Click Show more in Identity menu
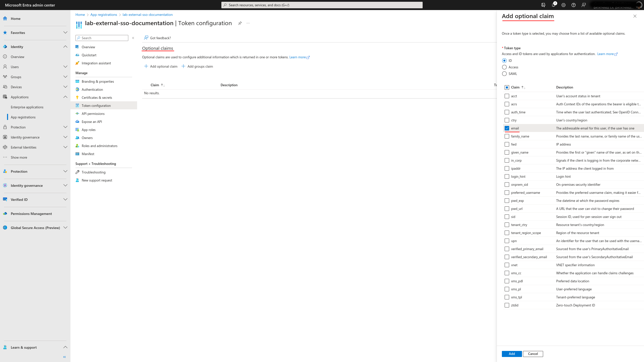Image resolution: width=644 pixels, height=362 pixels. (x=19, y=157)
